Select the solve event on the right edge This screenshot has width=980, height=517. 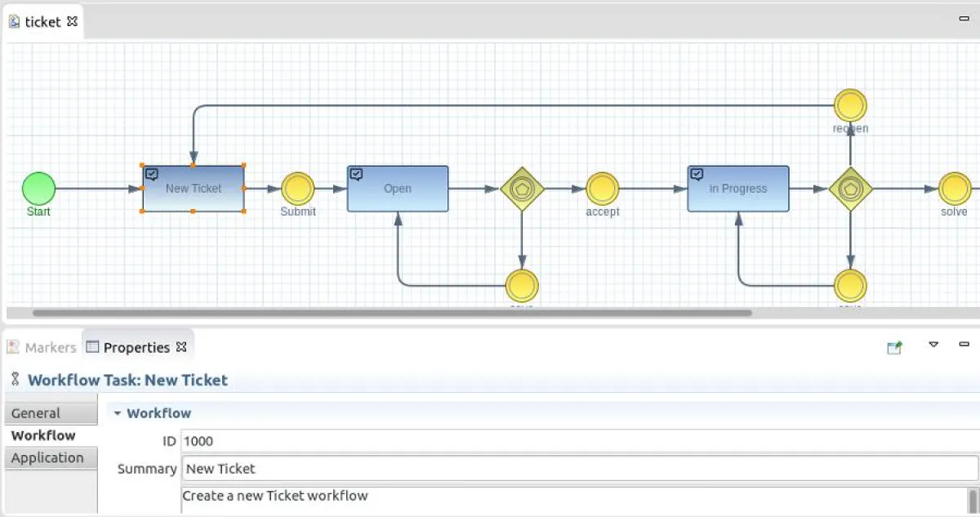pos(954,189)
